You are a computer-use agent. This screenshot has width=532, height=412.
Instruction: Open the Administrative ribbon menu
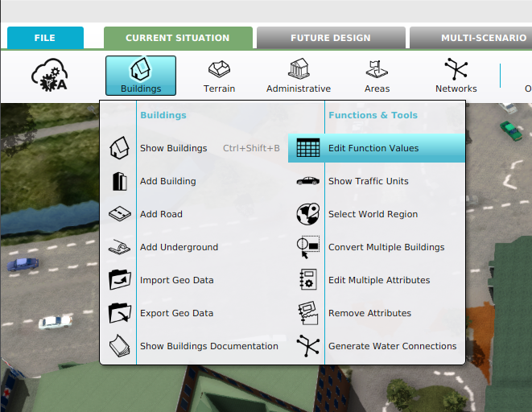point(298,76)
